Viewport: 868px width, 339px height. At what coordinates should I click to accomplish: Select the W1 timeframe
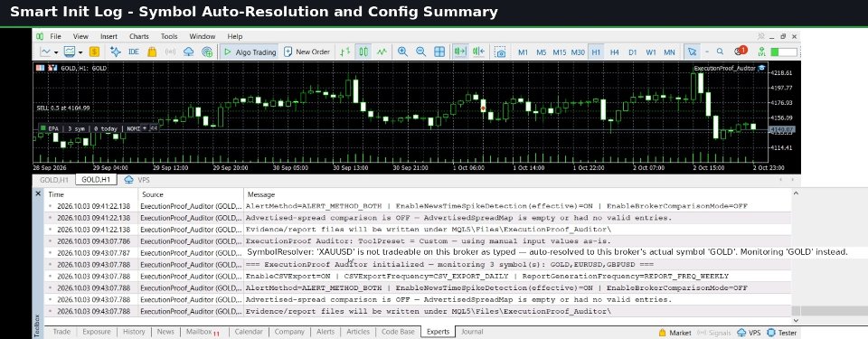coord(650,52)
